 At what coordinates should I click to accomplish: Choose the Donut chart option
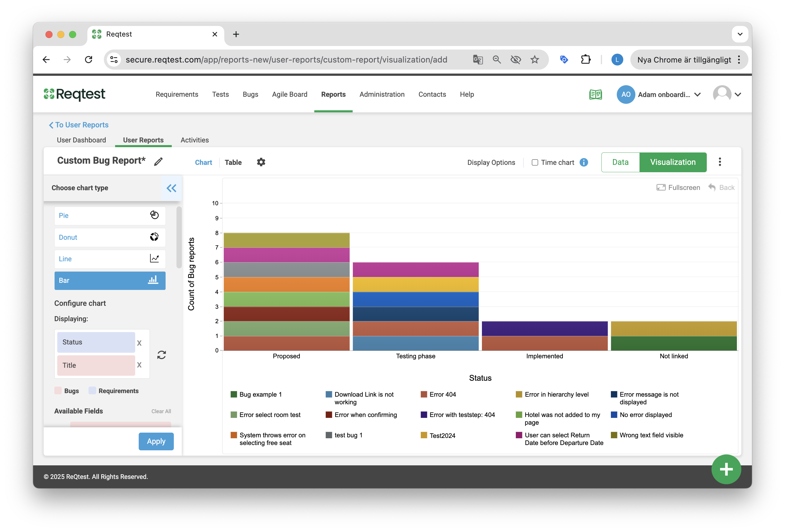[x=110, y=237]
